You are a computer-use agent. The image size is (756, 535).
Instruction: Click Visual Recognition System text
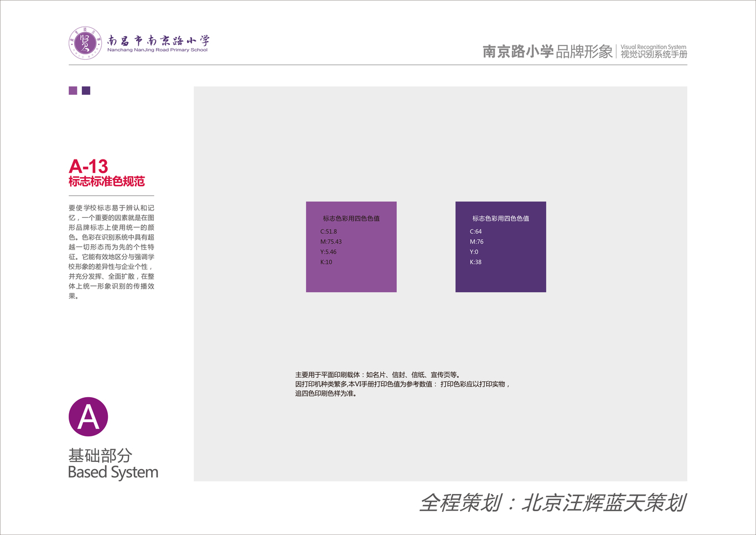pos(653,47)
